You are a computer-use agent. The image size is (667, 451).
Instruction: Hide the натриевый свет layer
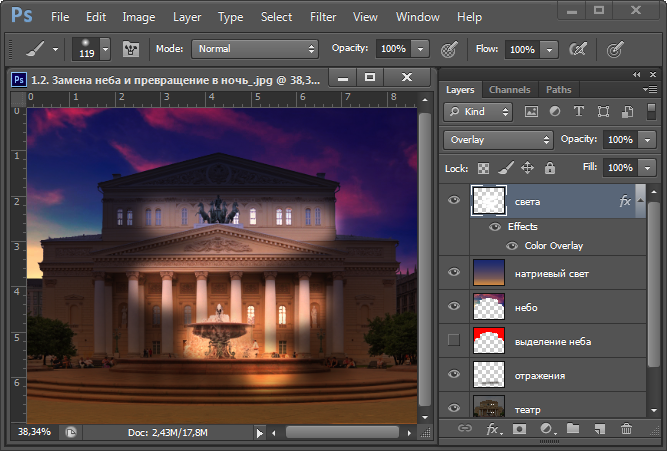(454, 272)
